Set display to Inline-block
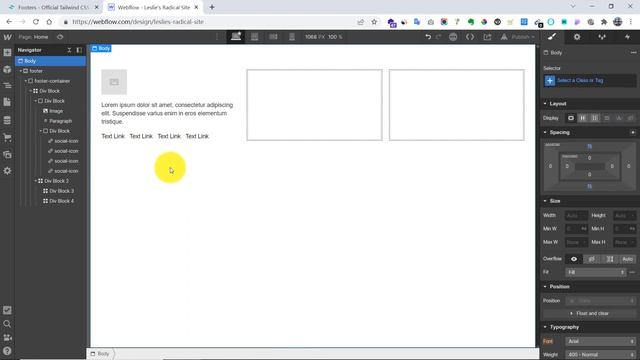 (x=607, y=118)
